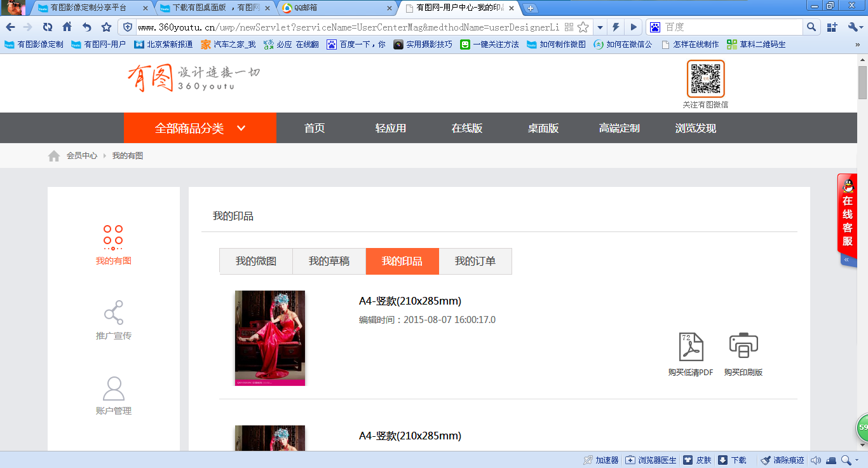Image resolution: width=868 pixels, height=468 pixels.
Task: Click 购买印刷版 printer icon
Action: 743,345
